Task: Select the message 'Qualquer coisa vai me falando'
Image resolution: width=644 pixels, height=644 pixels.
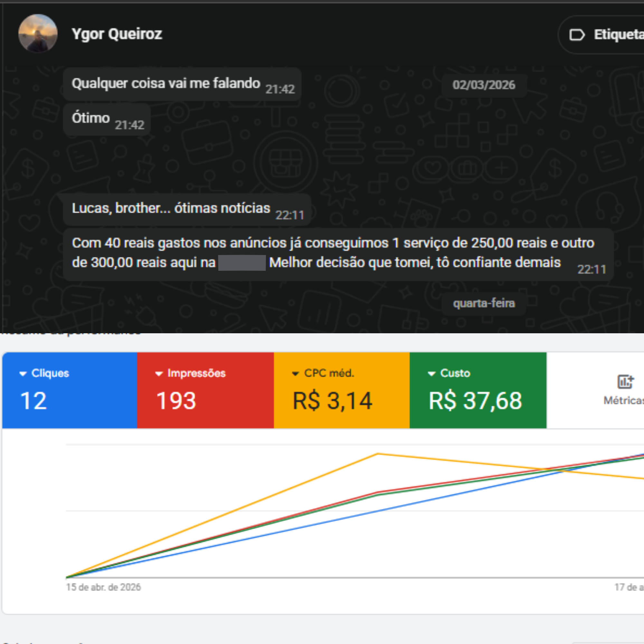Action: (x=182, y=84)
